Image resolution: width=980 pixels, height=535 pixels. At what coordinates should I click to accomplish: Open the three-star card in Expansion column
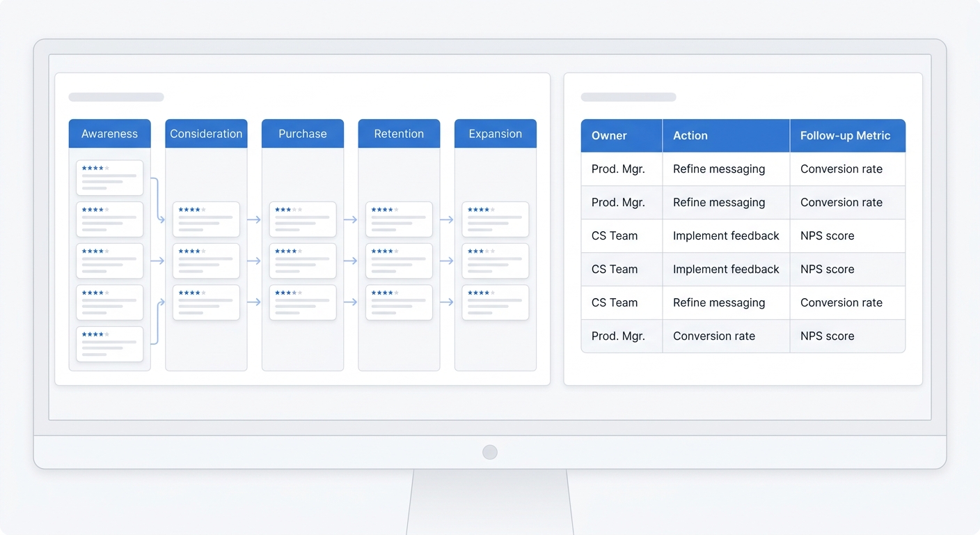pos(496,261)
